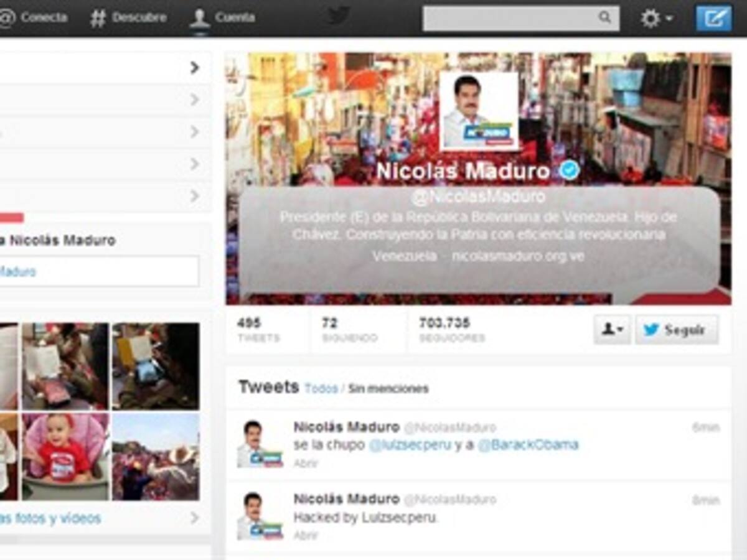Show Todos tweets filter

(321, 389)
